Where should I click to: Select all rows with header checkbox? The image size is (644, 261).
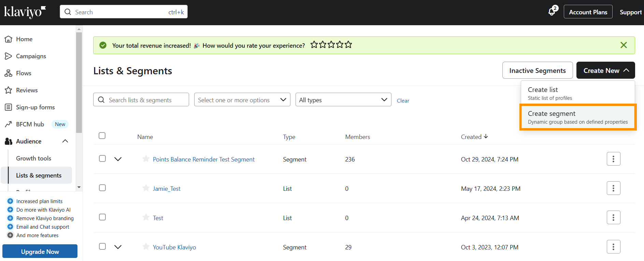point(102,136)
